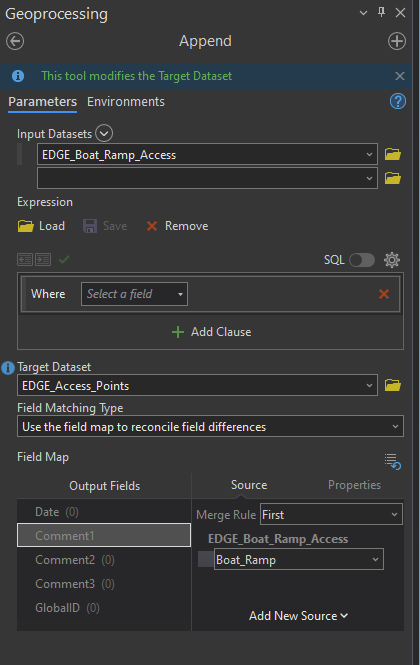Switch to the Environments tab
Screen dimensions: 420x665
tap(126, 102)
